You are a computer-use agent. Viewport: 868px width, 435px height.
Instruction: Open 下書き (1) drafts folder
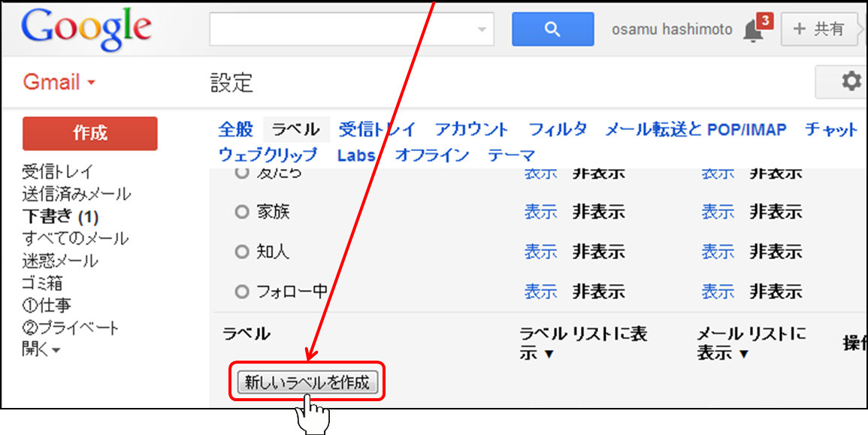point(60,217)
